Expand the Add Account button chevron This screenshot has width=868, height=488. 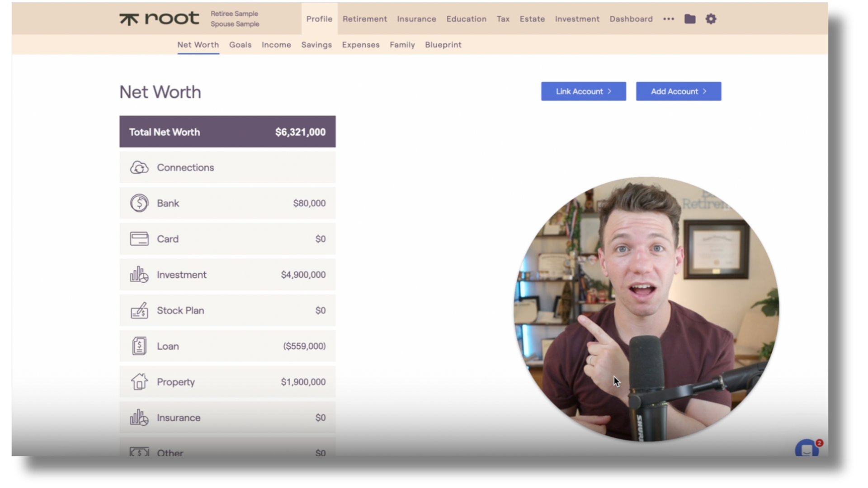[x=704, y=91]
